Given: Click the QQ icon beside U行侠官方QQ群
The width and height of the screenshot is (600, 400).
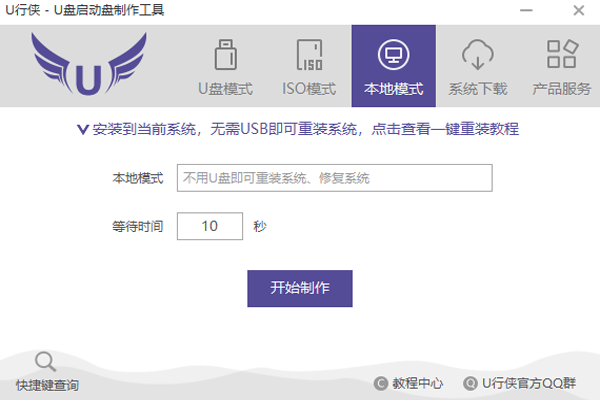Looking at the screenshot, I should coord(470,383).
